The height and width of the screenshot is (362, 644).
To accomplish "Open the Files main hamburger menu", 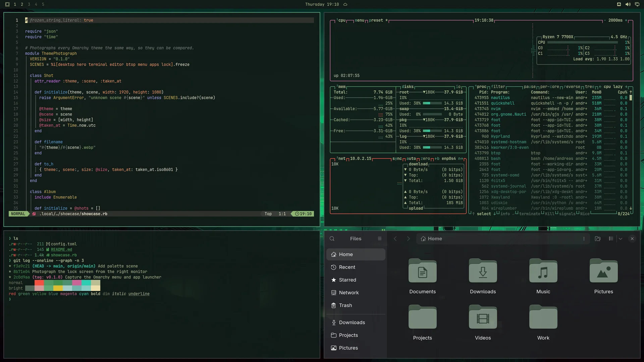I will point(380,239).
